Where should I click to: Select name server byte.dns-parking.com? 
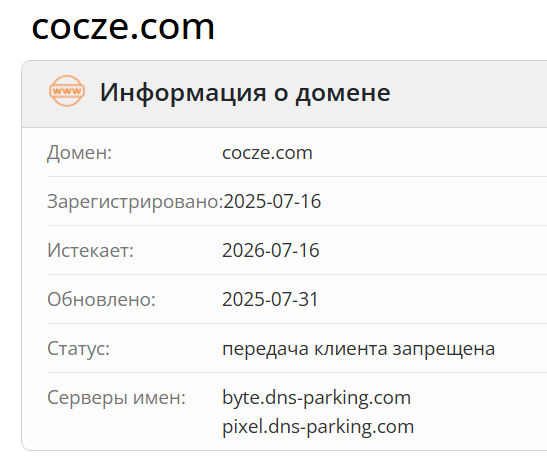point(316,398)
